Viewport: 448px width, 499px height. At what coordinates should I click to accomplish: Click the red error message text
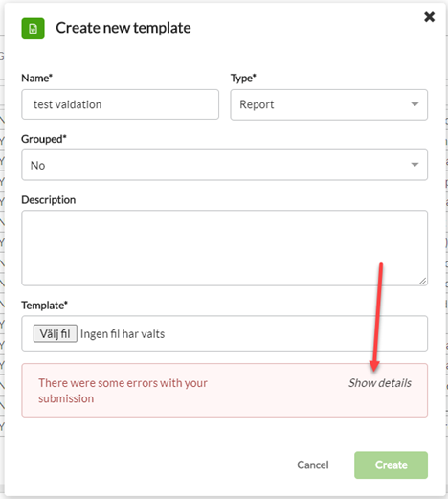pyautogui.click(x=123, y=391)
